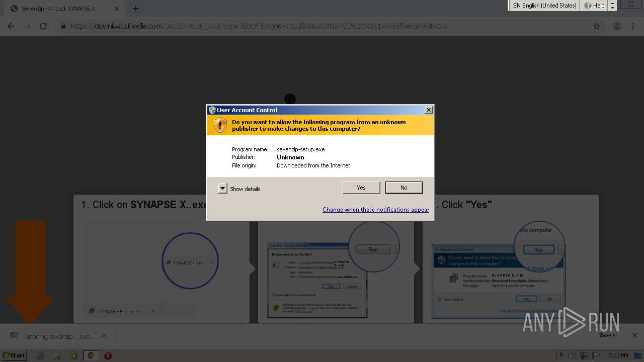Click the Publisher Unknown value
This screenshot has height=362, width=644.
[x=290, y=157]
